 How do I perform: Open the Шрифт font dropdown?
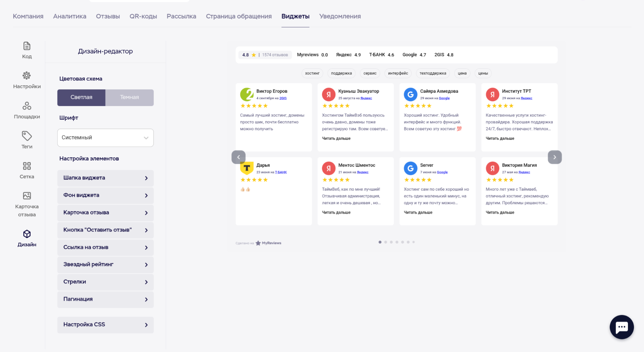105,138
